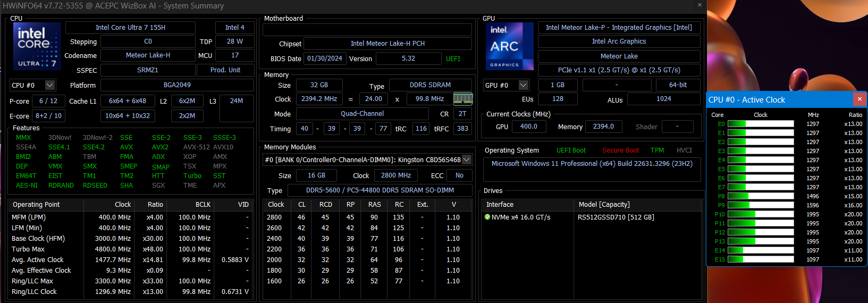Viewport: 868px width, 303px height.
Task: Click the Intel Meteor Lake-P Integrated Graphics field
Action: pos(619,28)
